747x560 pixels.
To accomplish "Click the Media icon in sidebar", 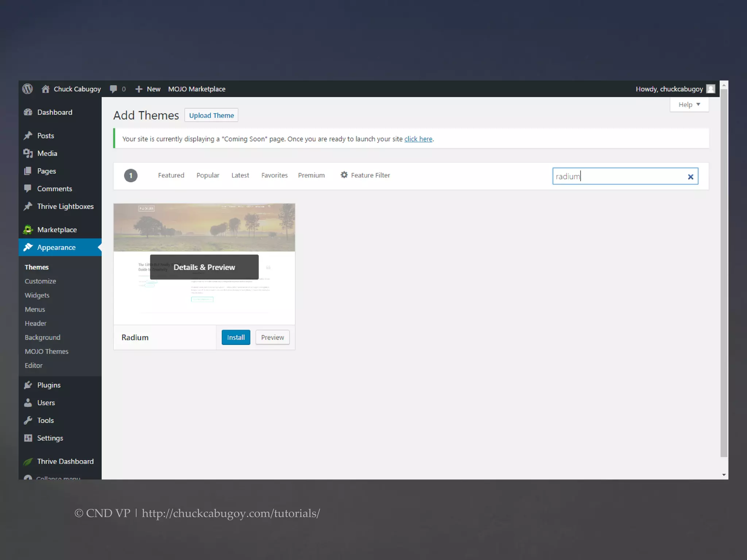I will [x=28, y=153].
